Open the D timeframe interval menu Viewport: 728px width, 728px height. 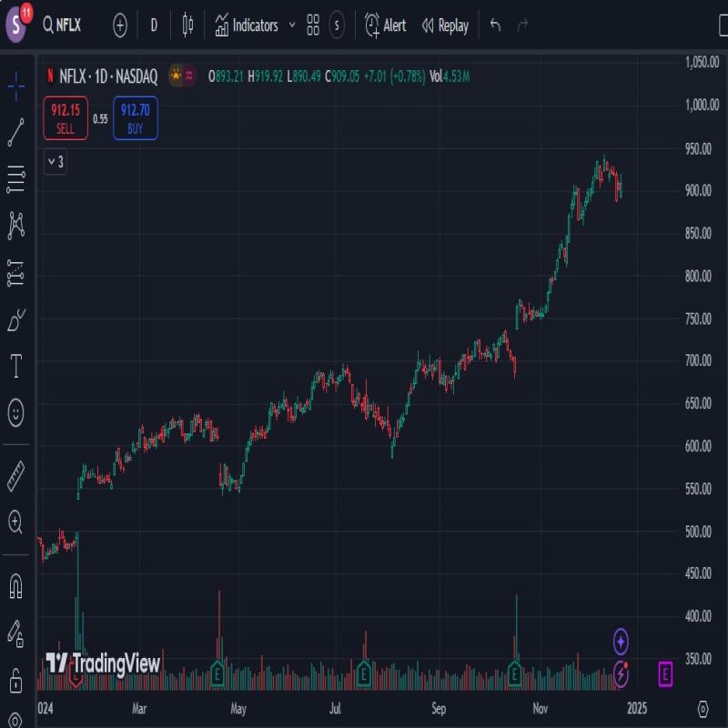pyautogui.click(x=153, y=25)
